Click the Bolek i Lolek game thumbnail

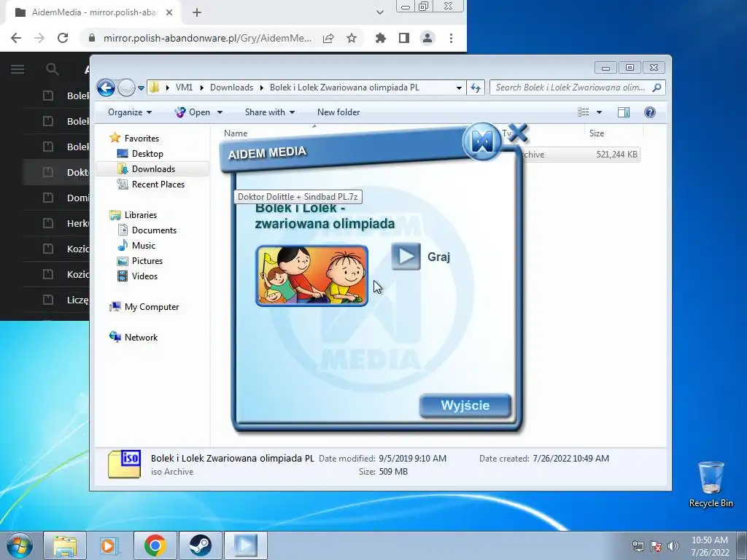pos(312,276)
